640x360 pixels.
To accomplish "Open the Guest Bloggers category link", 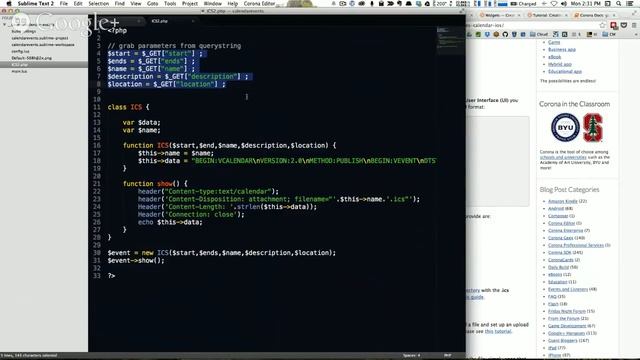I will click(562, 341).
